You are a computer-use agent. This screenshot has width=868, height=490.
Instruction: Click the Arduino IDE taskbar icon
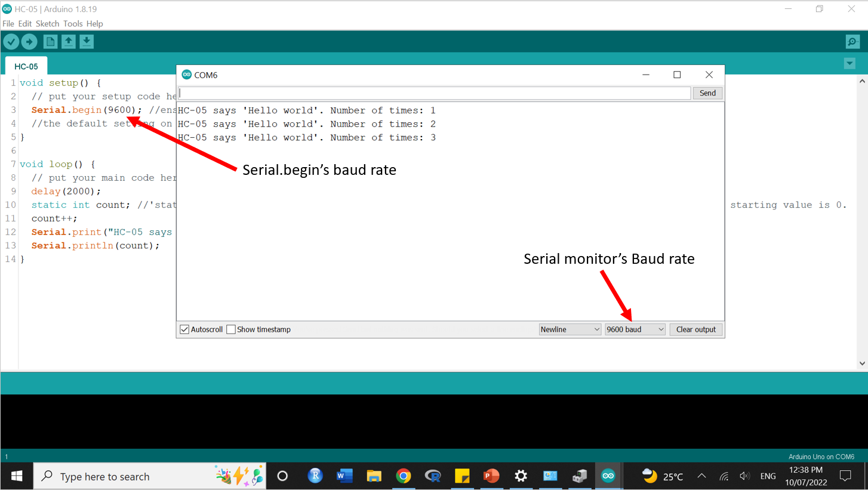[x=608, y=476]
